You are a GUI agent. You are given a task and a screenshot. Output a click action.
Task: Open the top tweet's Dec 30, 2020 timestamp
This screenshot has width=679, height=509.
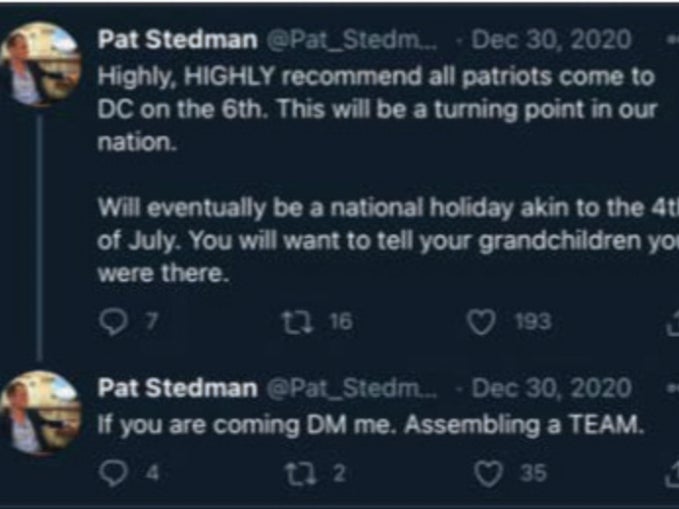pyautogui.click(x=551, y=41)
